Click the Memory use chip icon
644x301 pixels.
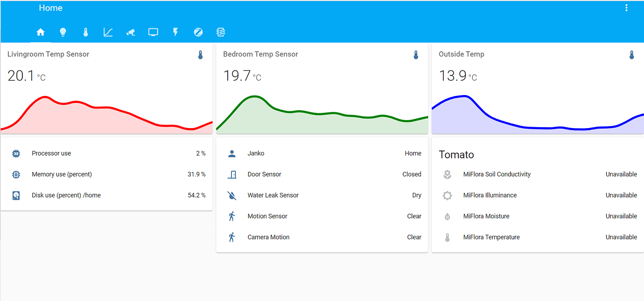click(x=16, y=174)
